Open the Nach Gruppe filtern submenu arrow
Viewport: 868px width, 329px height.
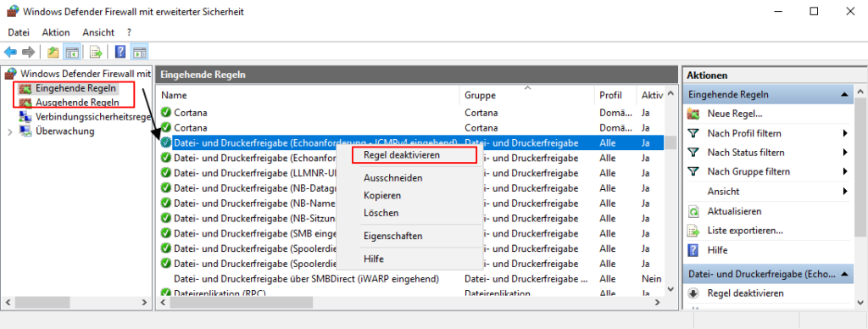pyautogui.click(x=845, y=171)
